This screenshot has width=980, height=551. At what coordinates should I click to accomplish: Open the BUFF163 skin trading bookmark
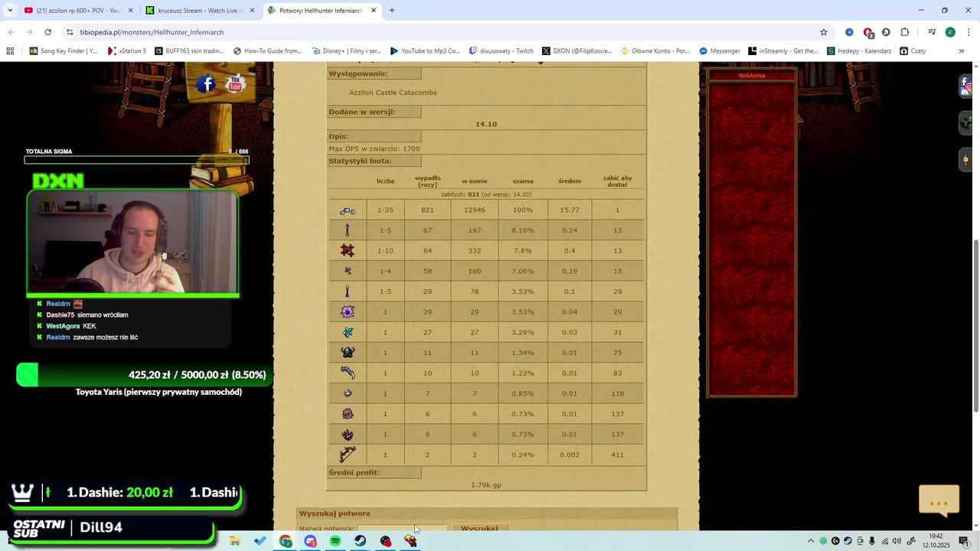pos(189,51)
